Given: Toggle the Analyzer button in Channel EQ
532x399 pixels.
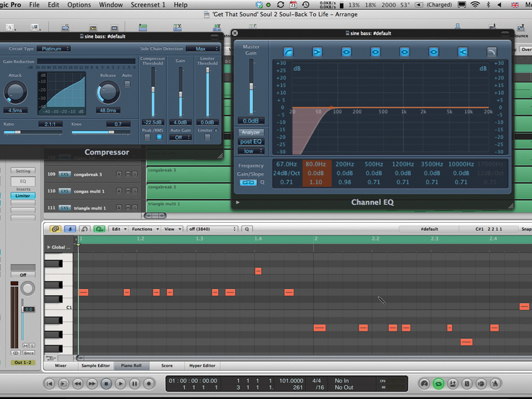Looking at the screenshot, I should [251, 132].
